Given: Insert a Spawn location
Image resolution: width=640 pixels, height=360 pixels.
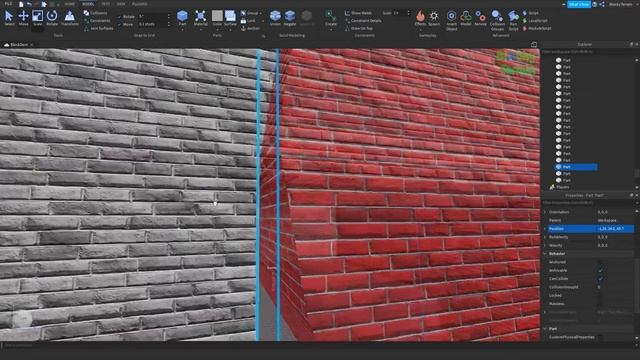Looking at the screenshot, I should [434, 18].
